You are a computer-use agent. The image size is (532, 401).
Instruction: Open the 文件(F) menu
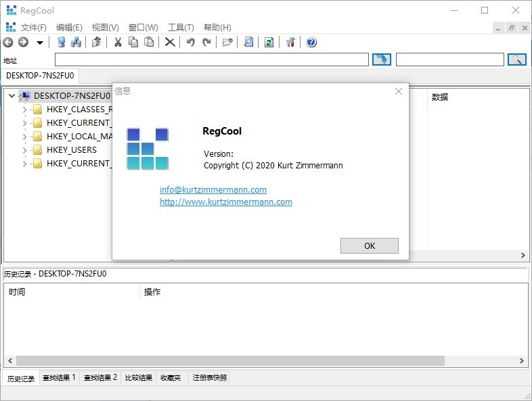tap(34, 28)
